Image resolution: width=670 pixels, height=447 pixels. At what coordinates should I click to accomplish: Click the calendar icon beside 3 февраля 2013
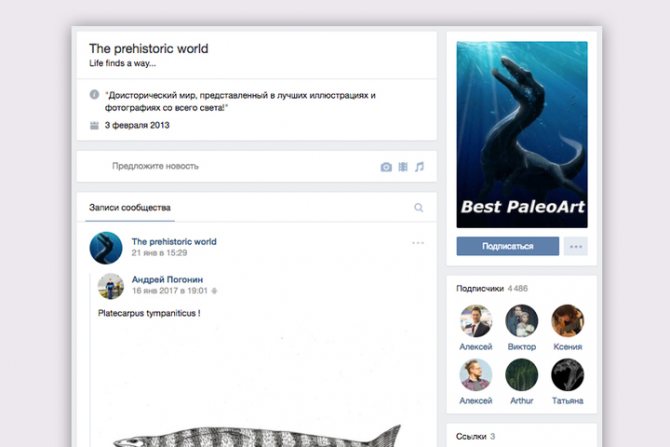coord(94,125)
